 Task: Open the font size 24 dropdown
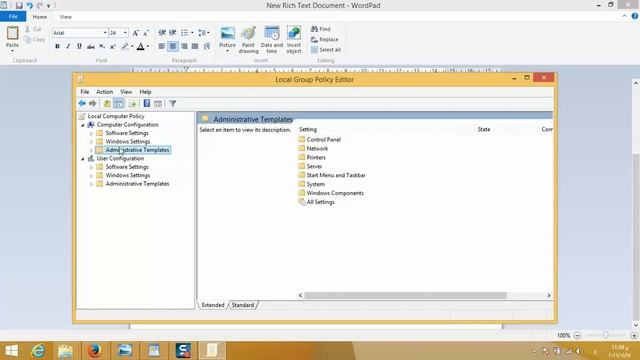coord(125,33)
